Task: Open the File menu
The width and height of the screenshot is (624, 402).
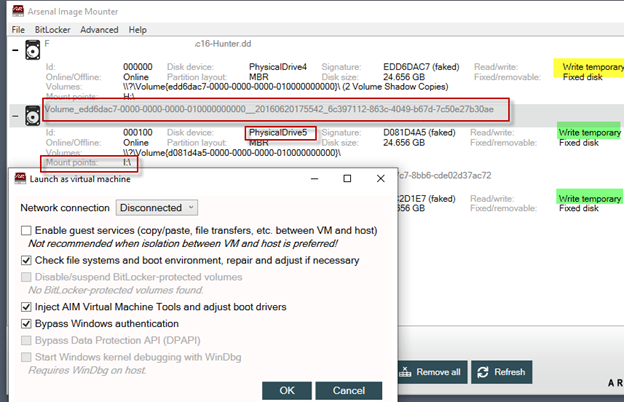Action: click(x=18, y=30)
